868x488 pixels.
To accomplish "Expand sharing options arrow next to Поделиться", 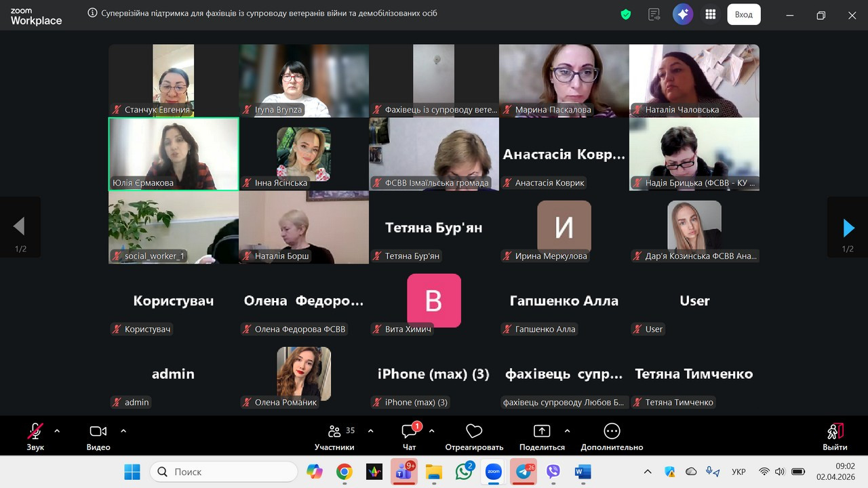I will coord(567,430).
